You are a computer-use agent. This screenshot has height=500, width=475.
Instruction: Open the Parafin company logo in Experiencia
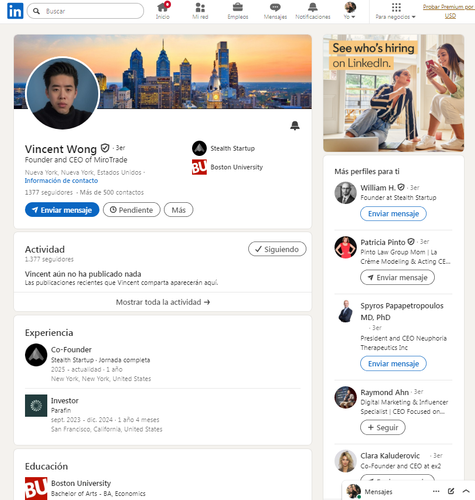[36, 406]
